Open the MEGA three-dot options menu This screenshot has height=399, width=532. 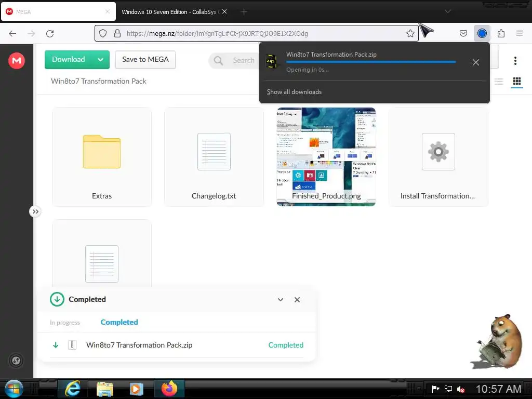click(x=515, y=61)
